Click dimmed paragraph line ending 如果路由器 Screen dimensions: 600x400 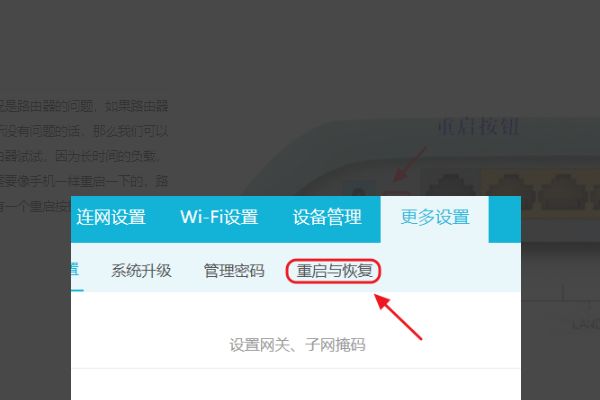click(x=84, y=106)
